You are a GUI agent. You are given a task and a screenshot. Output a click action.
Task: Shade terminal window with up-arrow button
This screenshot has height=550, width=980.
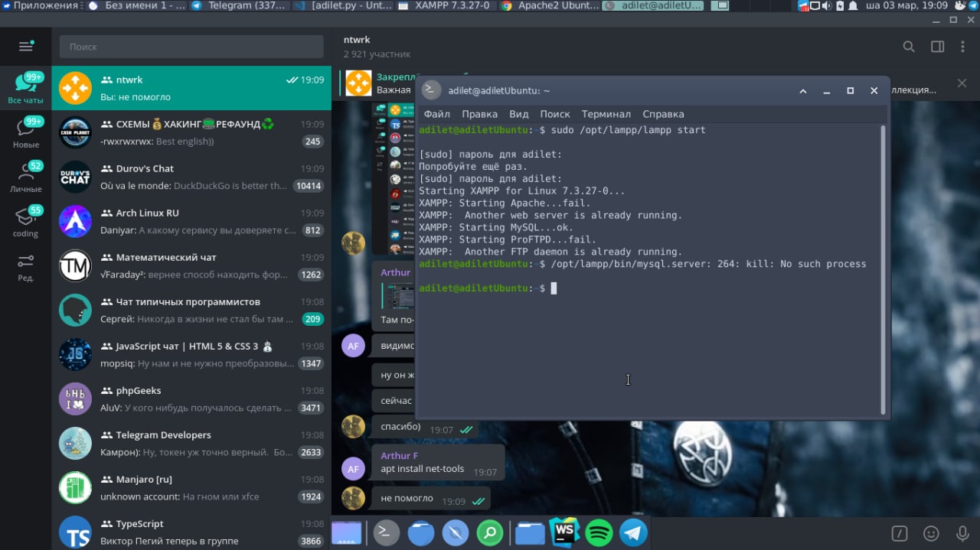coord(803,90)
